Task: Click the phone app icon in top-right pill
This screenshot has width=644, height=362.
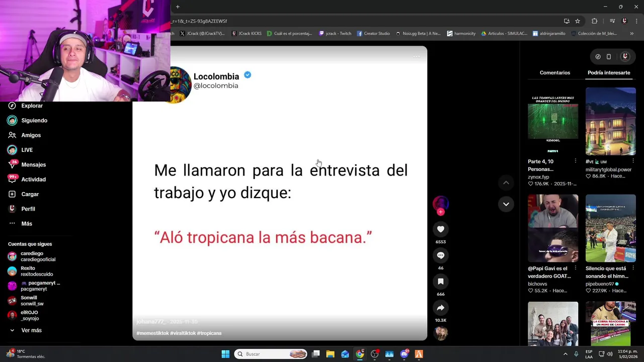Action: [609, 57]
